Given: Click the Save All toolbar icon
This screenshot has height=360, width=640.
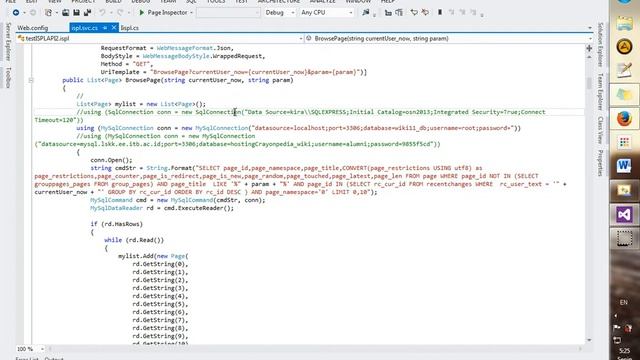Looking at the screenshot, I should pyautogui.click(x=87, y=13).
